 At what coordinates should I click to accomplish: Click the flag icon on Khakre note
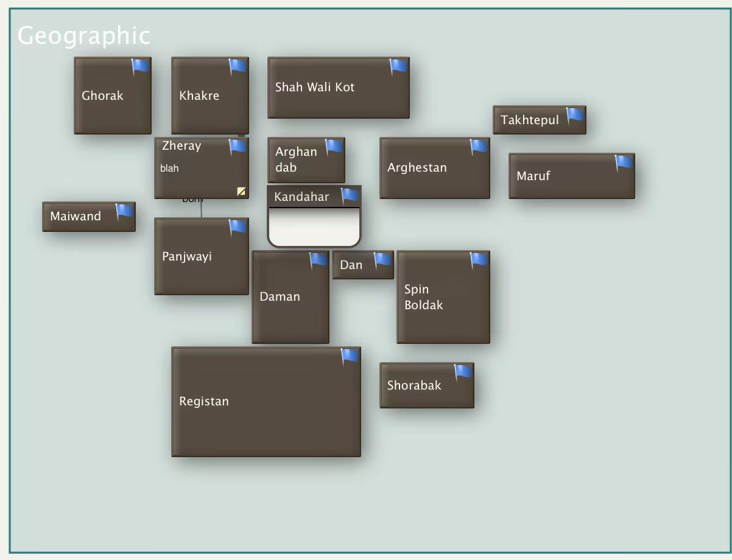[238, 66]
